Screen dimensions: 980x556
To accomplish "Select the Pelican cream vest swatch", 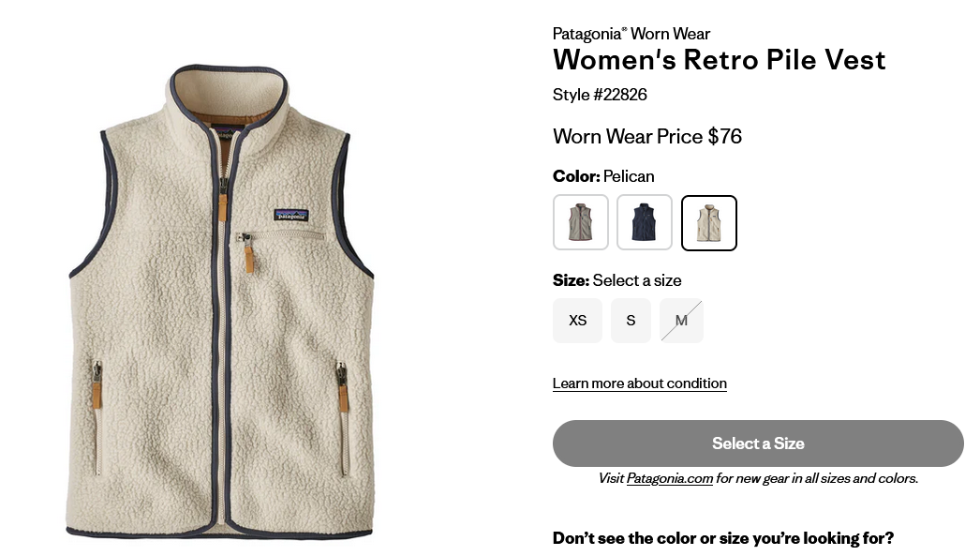I will tap(708, 222).
